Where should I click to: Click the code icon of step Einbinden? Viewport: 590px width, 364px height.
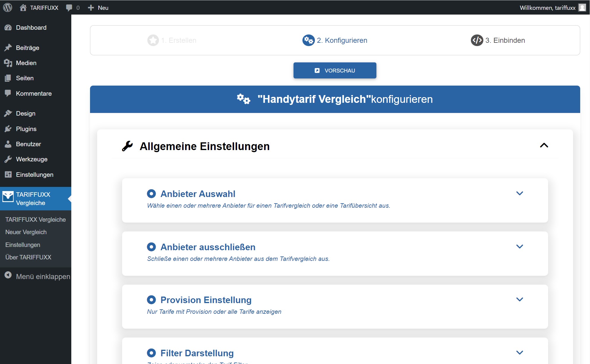click(477, 40)
